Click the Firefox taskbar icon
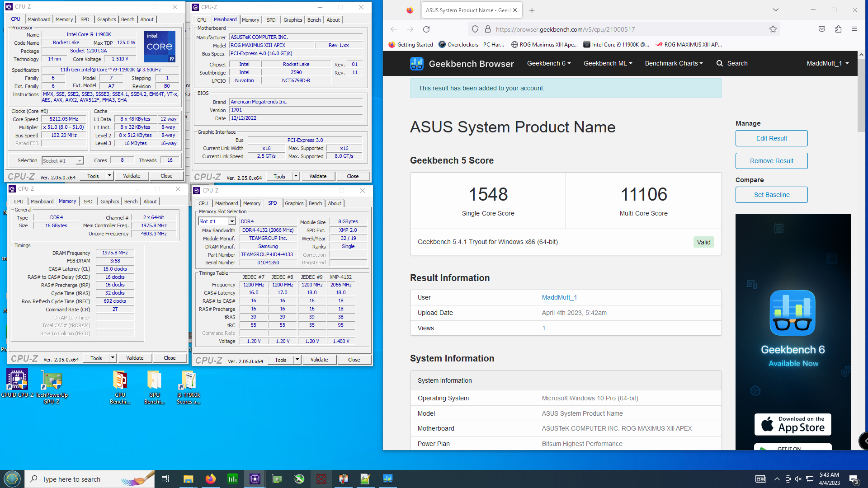Image resolution: width=868 pixels, height=488 pixels. tap(210, 479)
